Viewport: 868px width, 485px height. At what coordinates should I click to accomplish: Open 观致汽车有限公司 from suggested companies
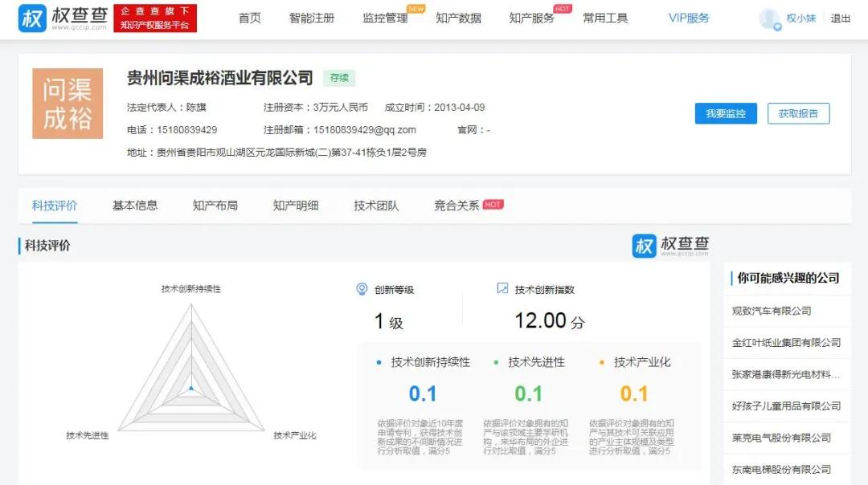772,311
